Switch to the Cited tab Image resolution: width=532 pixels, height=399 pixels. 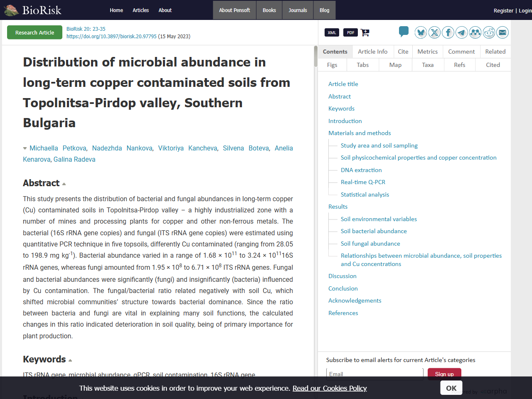[x=493, y=65]
